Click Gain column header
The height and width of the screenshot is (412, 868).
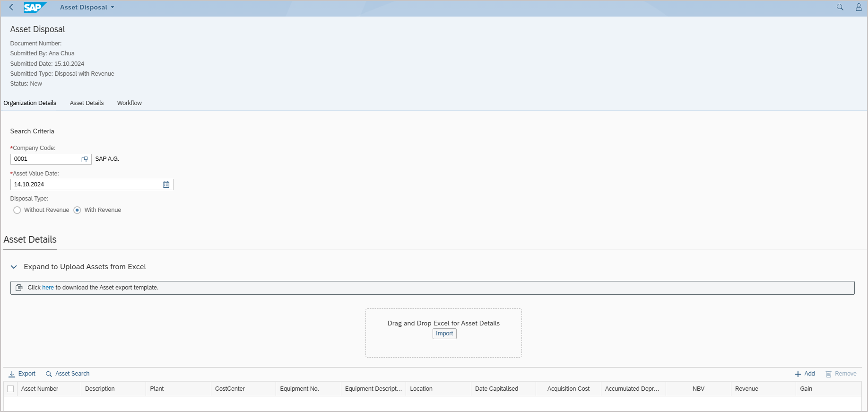[x=829, y=389]
